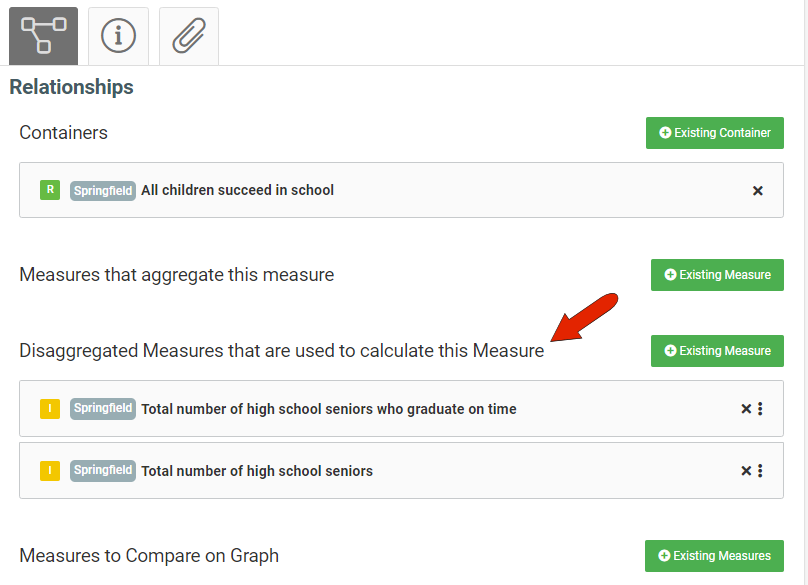Click yellow indicator icon beside 'graduate on time' measure

tap(50, 409)
